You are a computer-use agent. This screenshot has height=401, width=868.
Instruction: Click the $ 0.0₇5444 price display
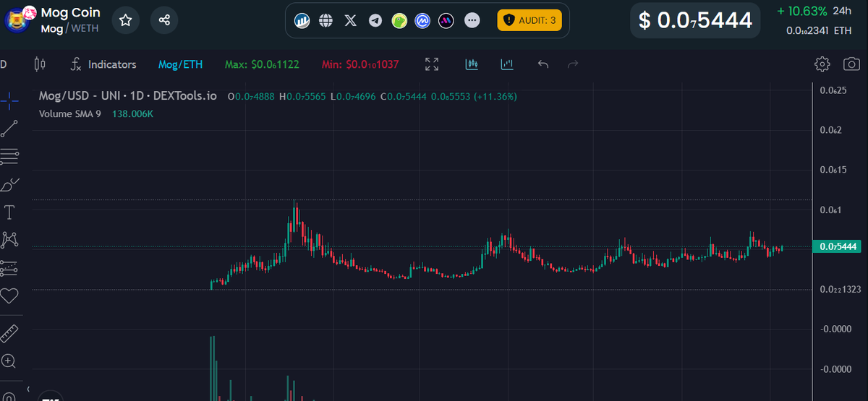click(695, 20)
